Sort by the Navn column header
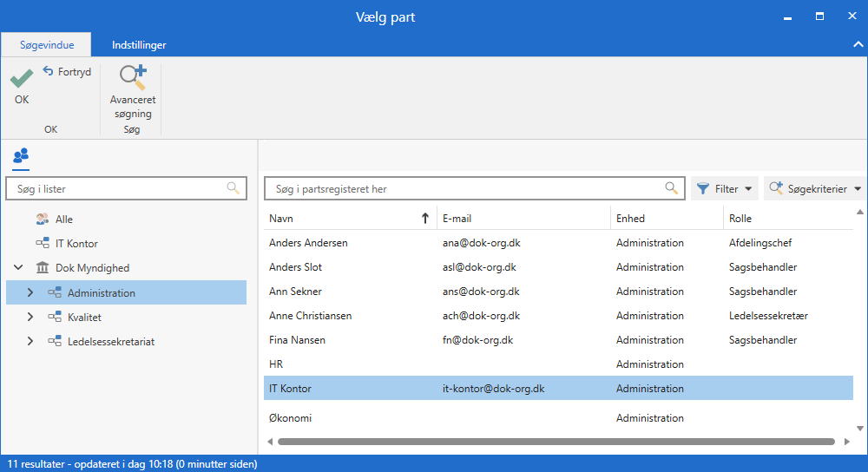This screenshot has height=472, width=868. pyautogui.click(x=347, y=219)
